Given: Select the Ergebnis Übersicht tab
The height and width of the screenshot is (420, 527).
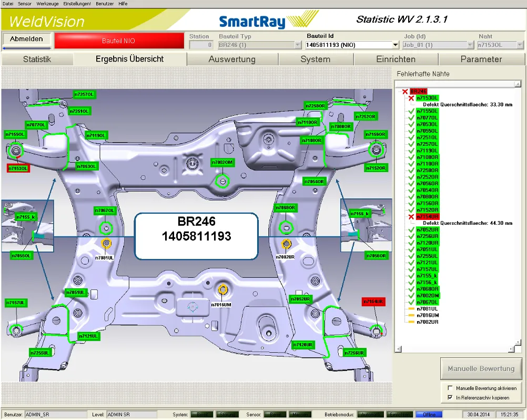Looking at the screenshot, I should coord(130,59).
